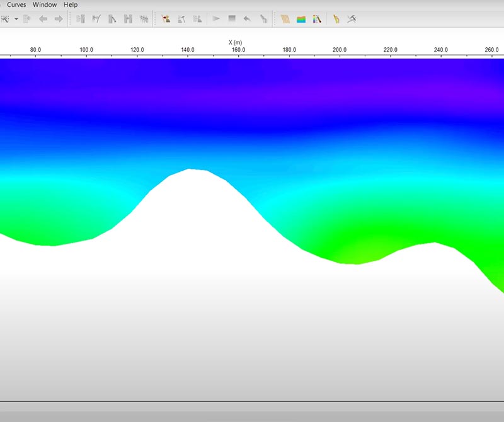This screenshot has width=504, height=422.
Task: Click the grayed multiple vertical lines icon
Action: (144, 19)
